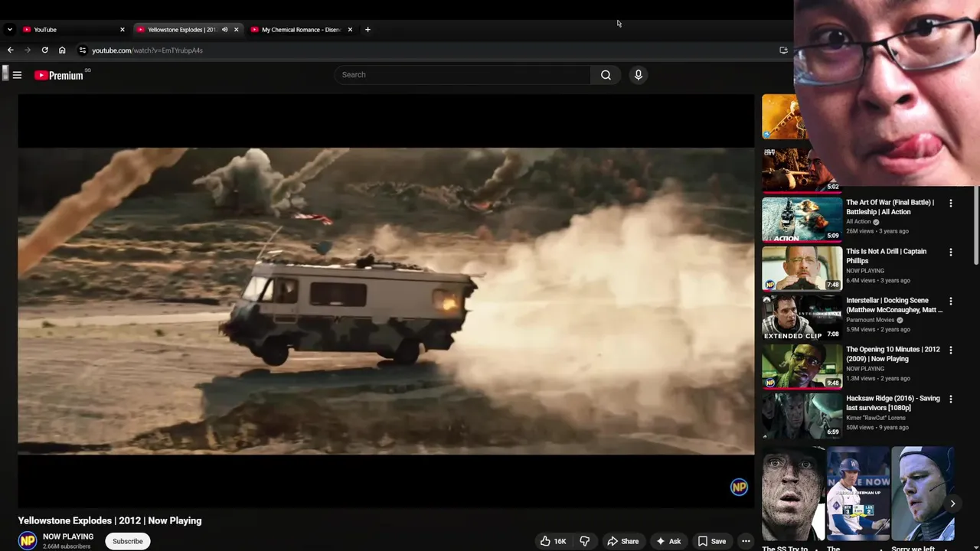The width and height of the screenshot is (980, 551).
Task: Open the YouTube guide hamburger menu
Action: click(x=17, y=75)
